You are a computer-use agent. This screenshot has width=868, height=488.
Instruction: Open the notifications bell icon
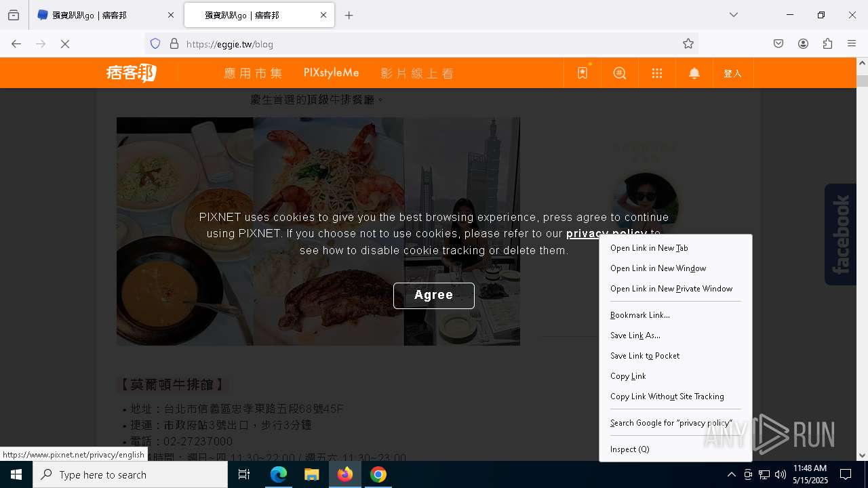click(694, 73)
